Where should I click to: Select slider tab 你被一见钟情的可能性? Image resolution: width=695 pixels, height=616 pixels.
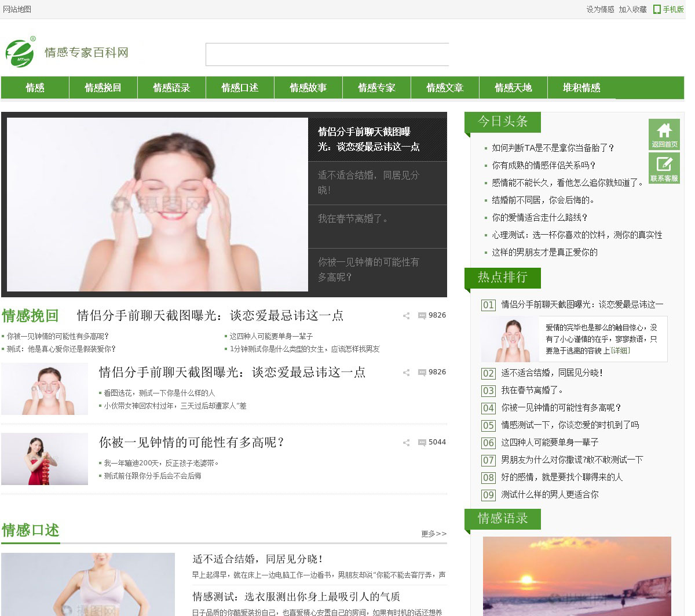click(x=378, y=270)
